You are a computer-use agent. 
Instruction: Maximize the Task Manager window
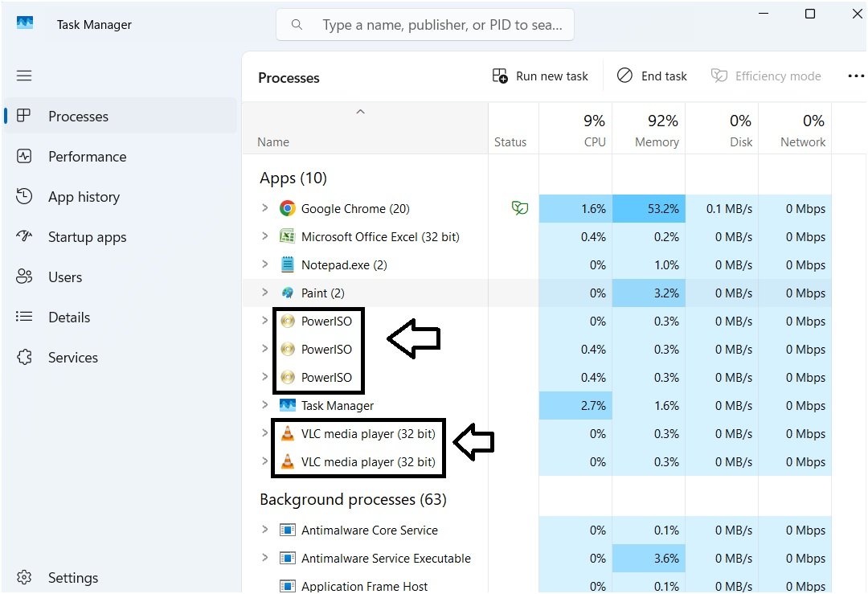(x=810, y=14)
